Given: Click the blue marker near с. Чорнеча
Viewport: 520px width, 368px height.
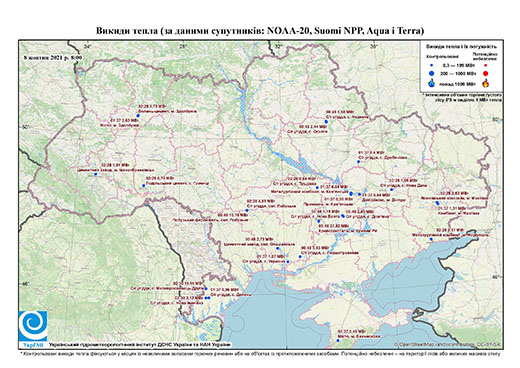Looking at the screenshot, I should pos(326,122).
